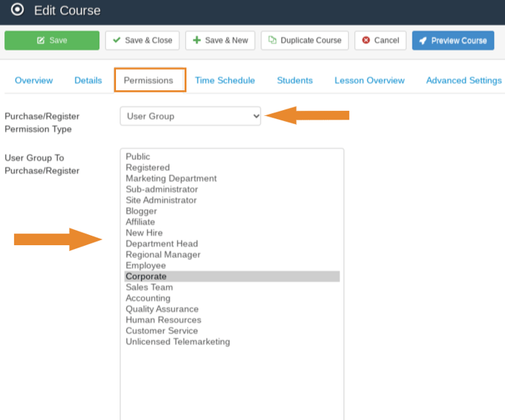Open the Permission Type dropdown

click(x=190, y=116)
